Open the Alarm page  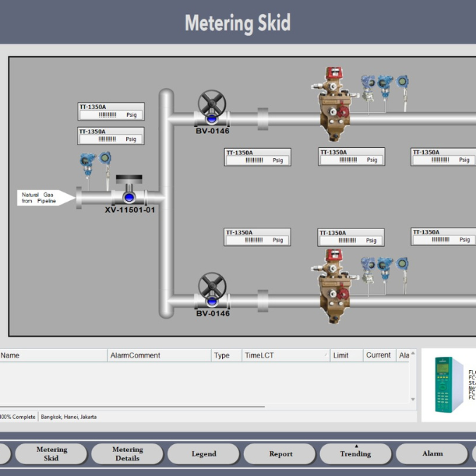(x=432, y=453)
